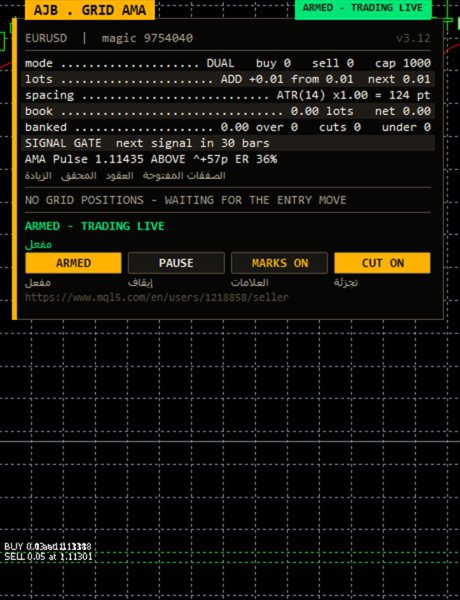Click the spacing ATR(14) row
This screenshot has width=460, height=600.
click(228, 95)
